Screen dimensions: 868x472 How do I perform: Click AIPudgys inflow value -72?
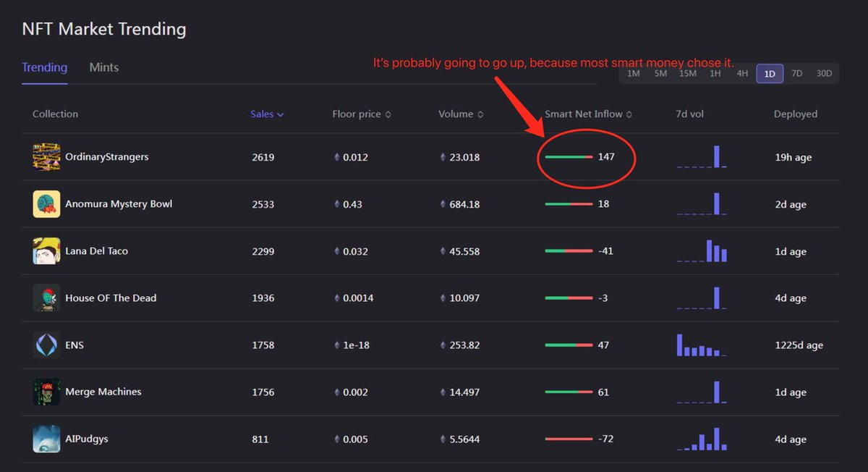point(605,439)
